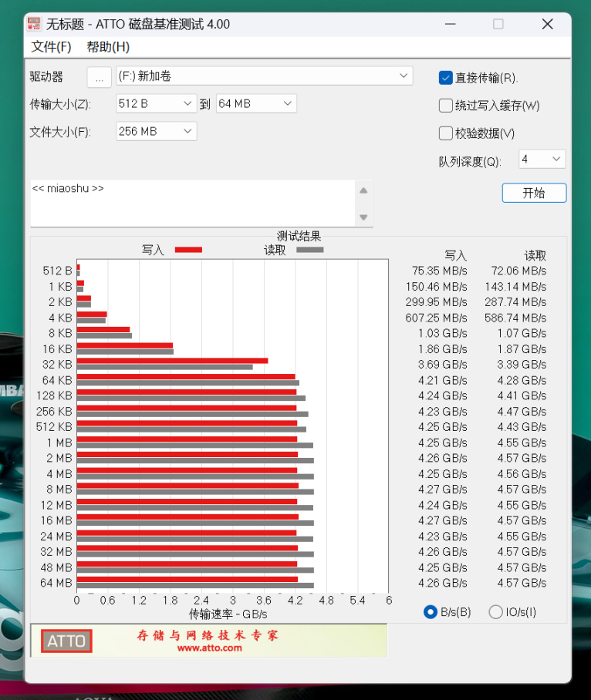Enable 绕过写入缓存(W) checkbox

(x=445, y=106)
